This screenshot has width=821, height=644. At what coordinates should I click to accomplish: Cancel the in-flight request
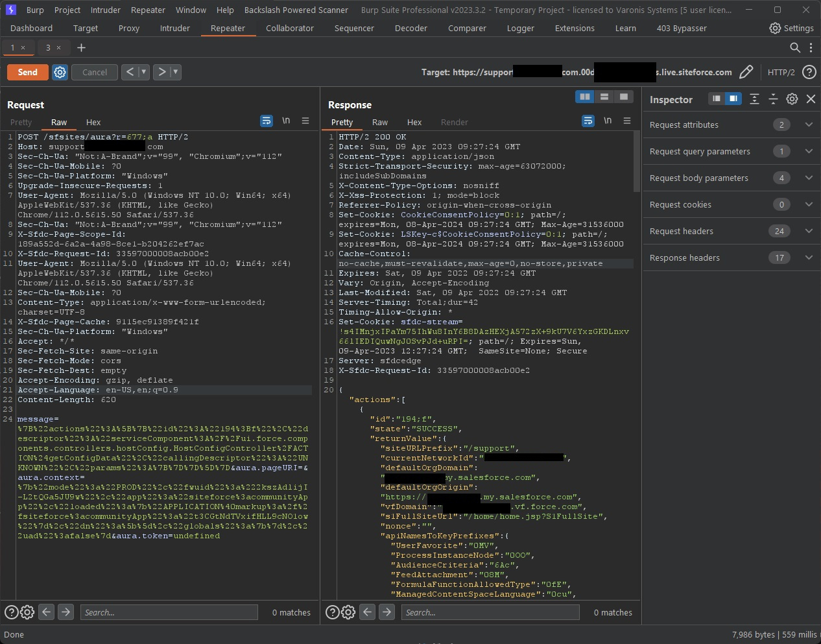pyautogui.click(x=95, y=72)
